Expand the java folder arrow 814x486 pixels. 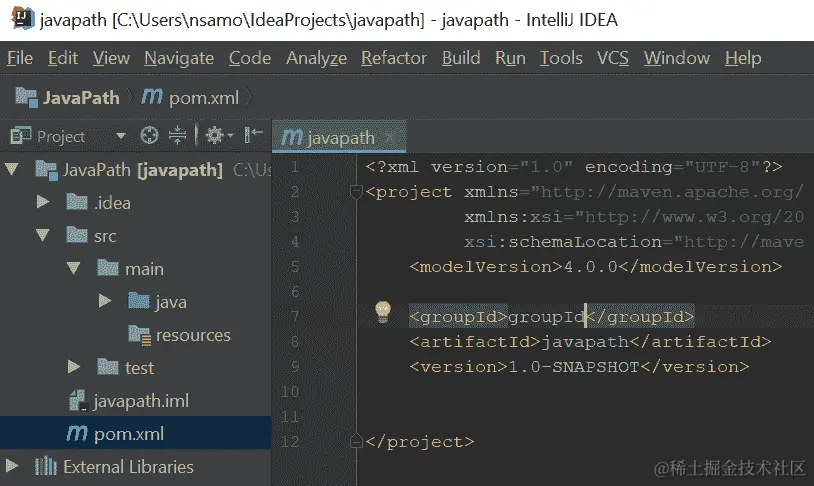coord(105,300)
